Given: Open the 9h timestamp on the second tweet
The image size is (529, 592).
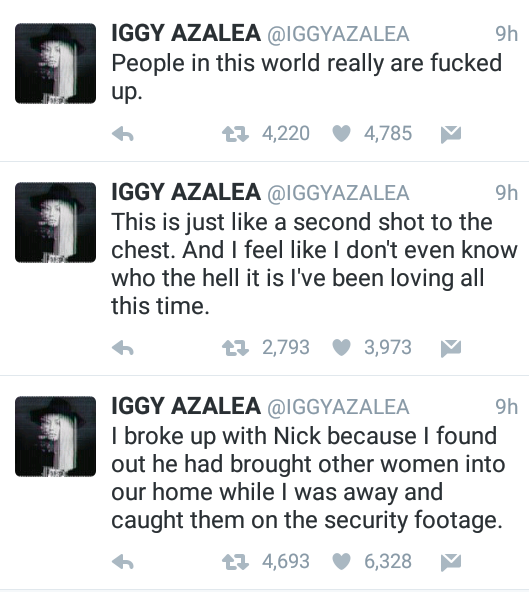Looking at the screenshot, I should [506, 193].
